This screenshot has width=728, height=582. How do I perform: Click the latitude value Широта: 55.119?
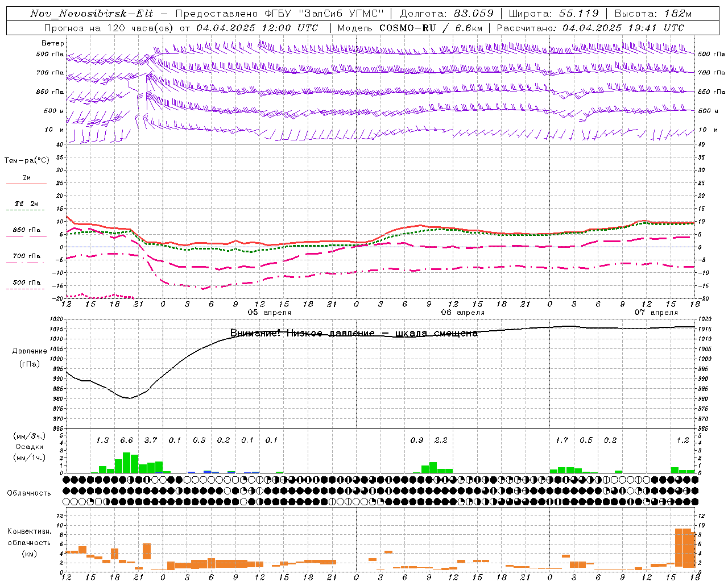[x=553, y=14]
